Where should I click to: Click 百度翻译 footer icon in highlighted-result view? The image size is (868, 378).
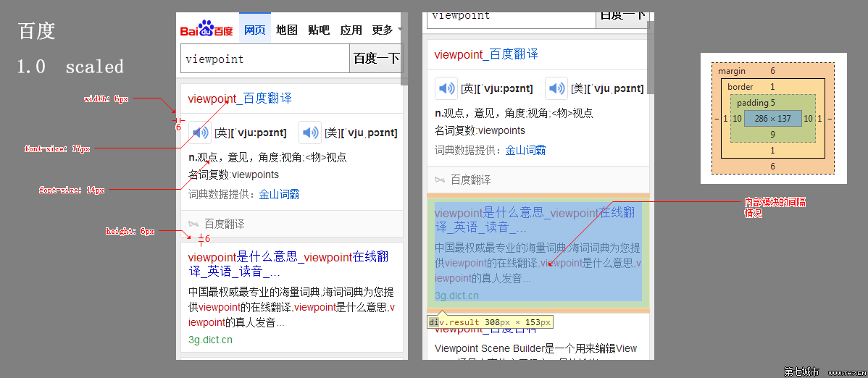(x=440, y=180)
